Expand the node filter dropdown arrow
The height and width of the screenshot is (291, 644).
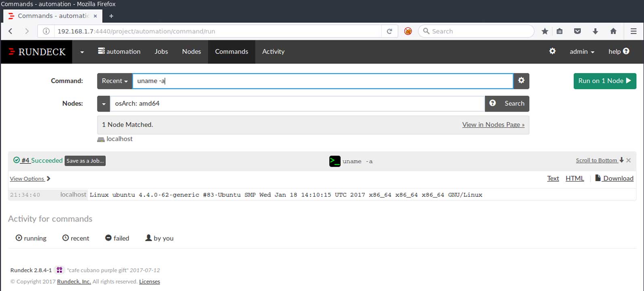tap(104, 103)
